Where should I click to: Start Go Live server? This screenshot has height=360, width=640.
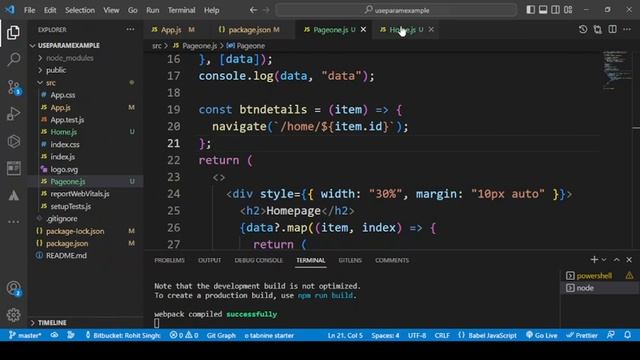tap(542, 336)
